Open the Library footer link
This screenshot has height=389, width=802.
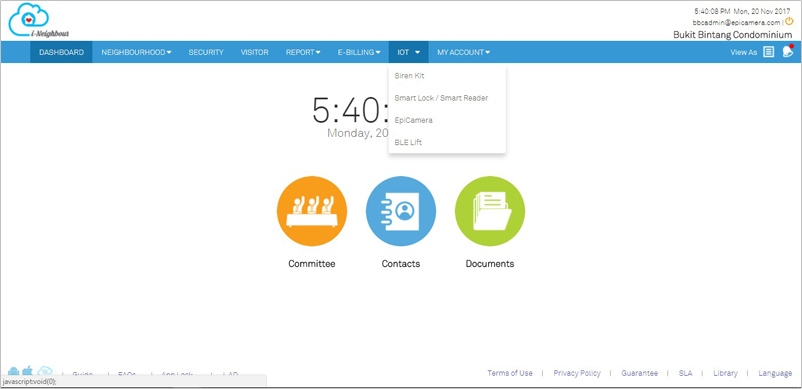click(725, 373)
